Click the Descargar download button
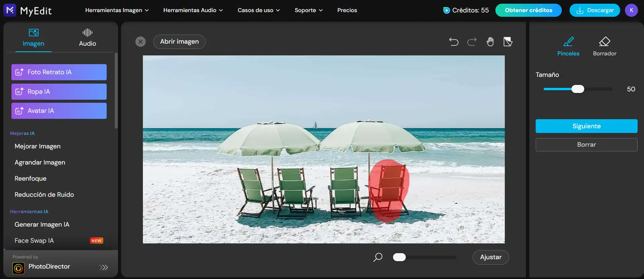This screenshot has width=644, height=279. [x=595, y=10]
